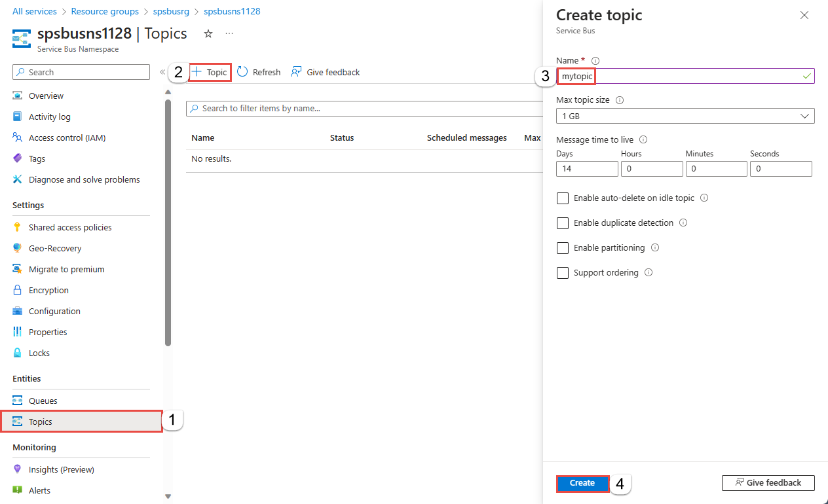This screenshot has height=504, width=828.
Task: Tick Enable duplicate detection checkbox
Action: (x=563, y=223)
